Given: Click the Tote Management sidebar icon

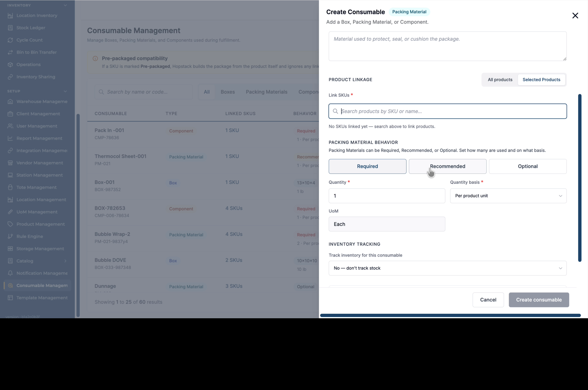Looking at the screenshot, I should click(10, 187).
